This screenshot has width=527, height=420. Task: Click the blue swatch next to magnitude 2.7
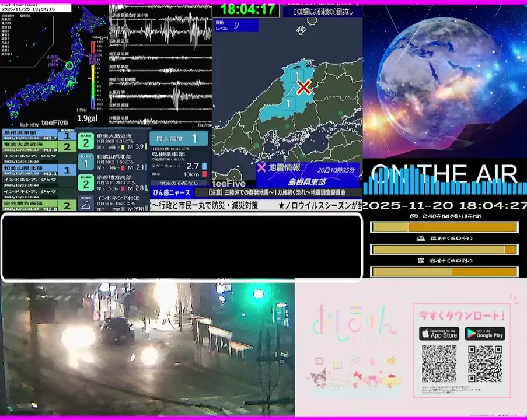point(204,166)
